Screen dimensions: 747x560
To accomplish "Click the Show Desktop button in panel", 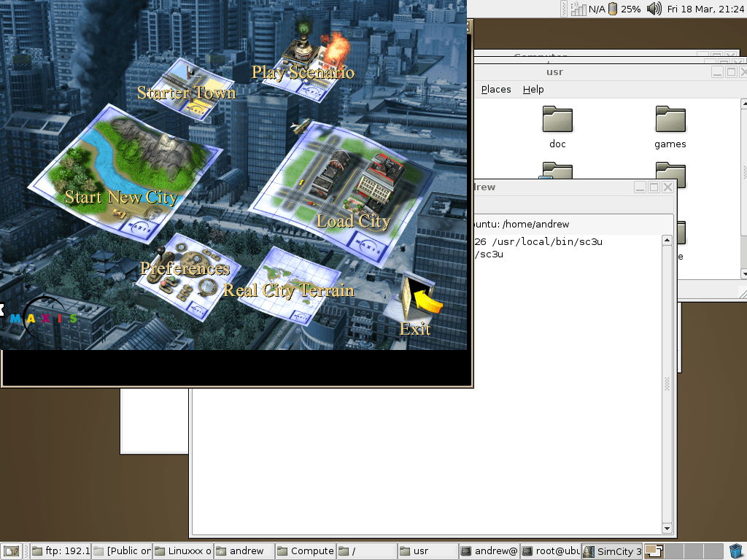I will [x=11, y=551].
